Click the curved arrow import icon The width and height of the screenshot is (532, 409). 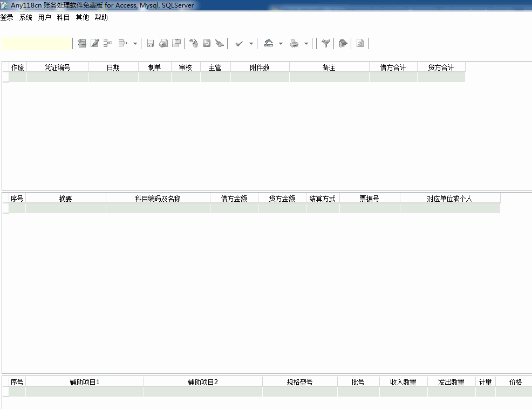(269, 43)
